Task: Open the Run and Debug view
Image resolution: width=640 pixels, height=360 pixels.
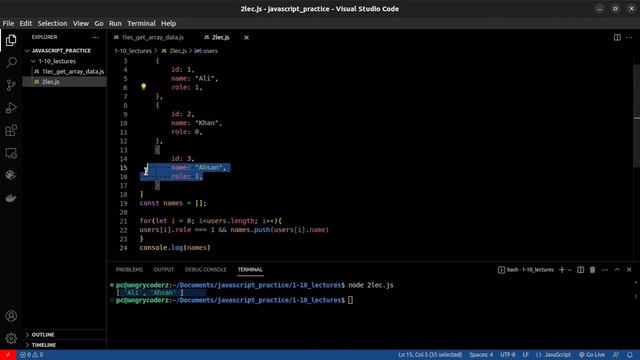Action: coord(11,108)
